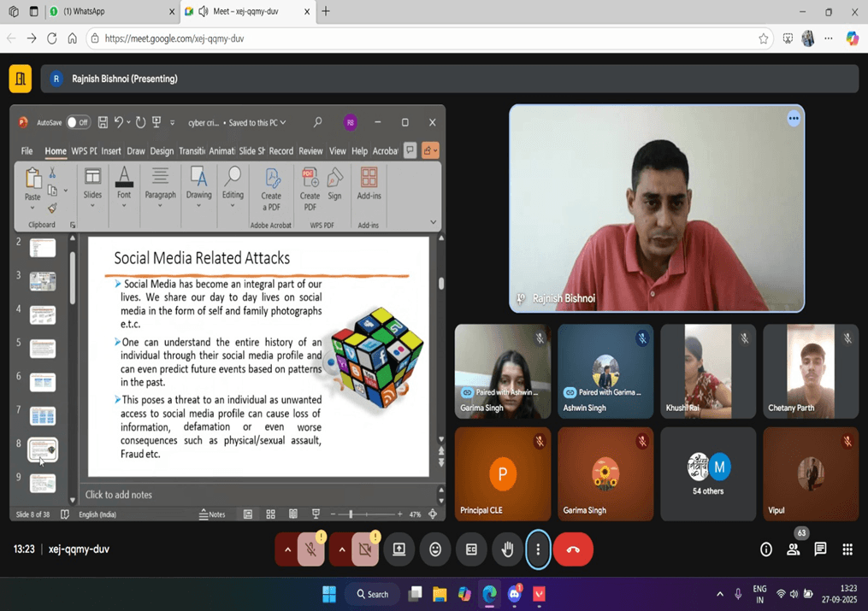This screenshot has height=611, width=868.
Task: Expand video settings arrow beside camera
Action: (x=341, y=549)
